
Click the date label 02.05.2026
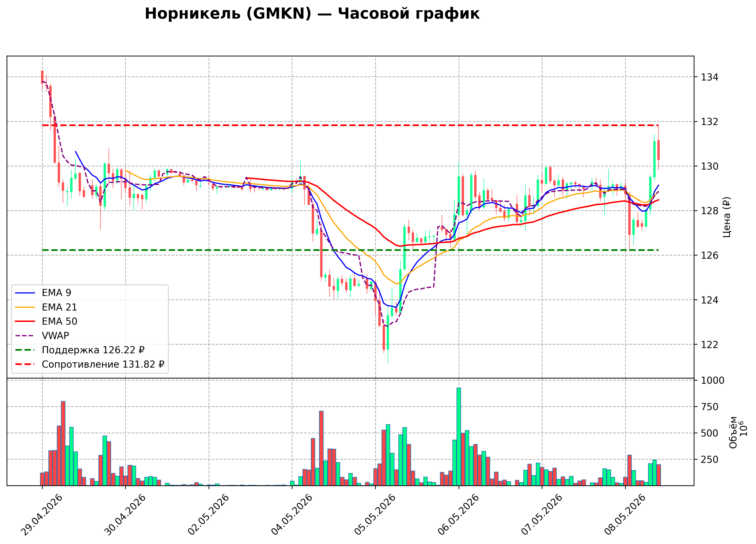(x=208, y=515)
